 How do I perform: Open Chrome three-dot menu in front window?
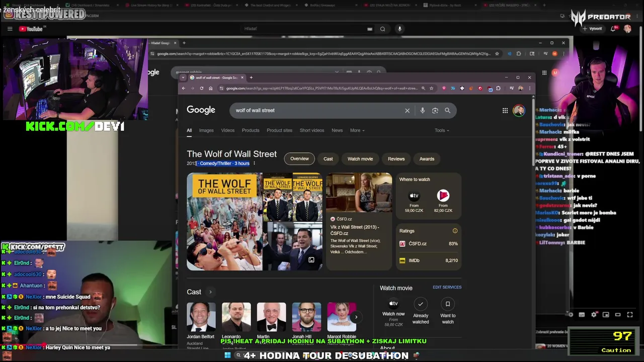529,88
